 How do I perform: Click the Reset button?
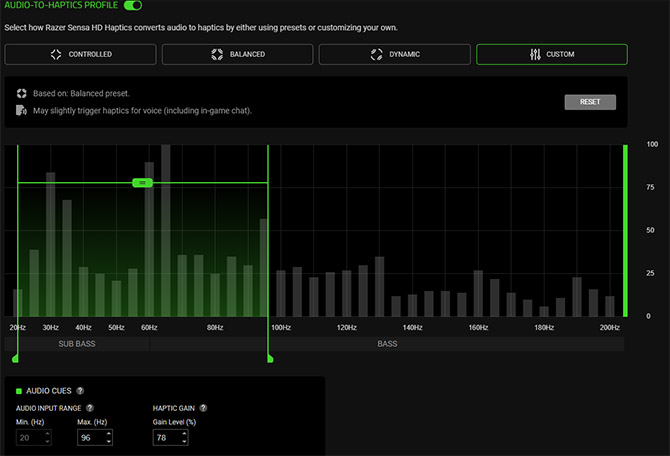590,102
